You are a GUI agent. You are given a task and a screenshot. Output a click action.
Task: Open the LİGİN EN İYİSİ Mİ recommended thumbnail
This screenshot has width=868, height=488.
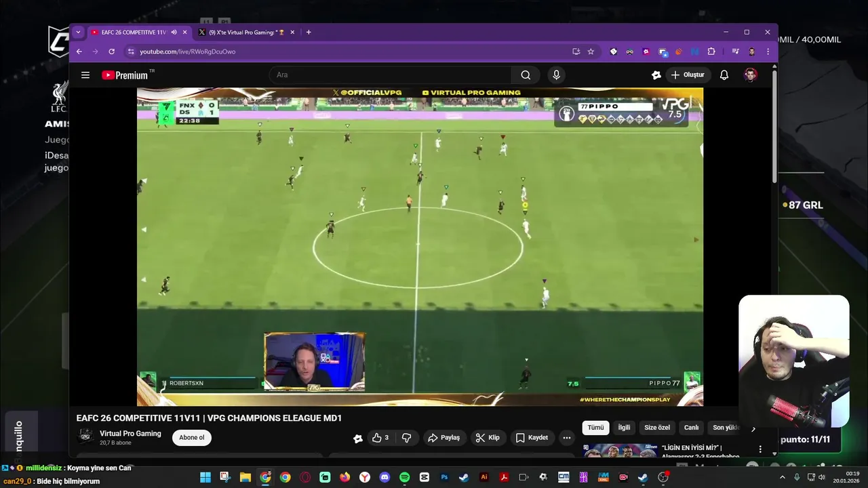pyautogui.click(x=620, y=451)
